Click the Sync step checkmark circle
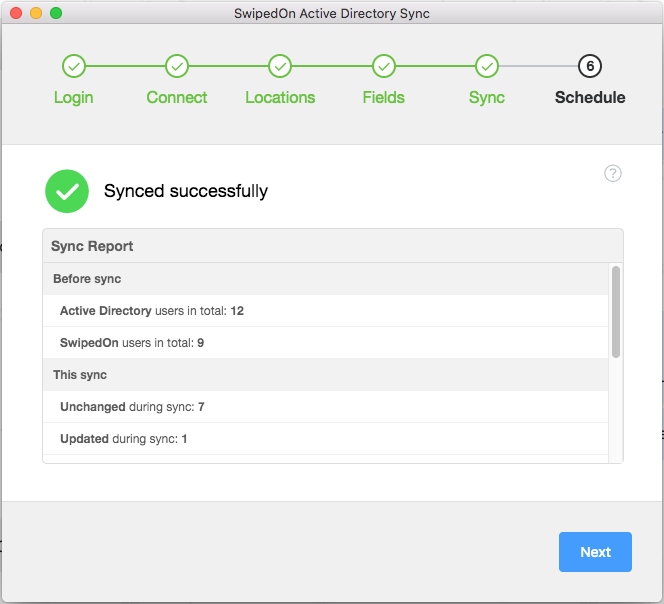This screenshot has width=664, height=604. coord(487,66)
